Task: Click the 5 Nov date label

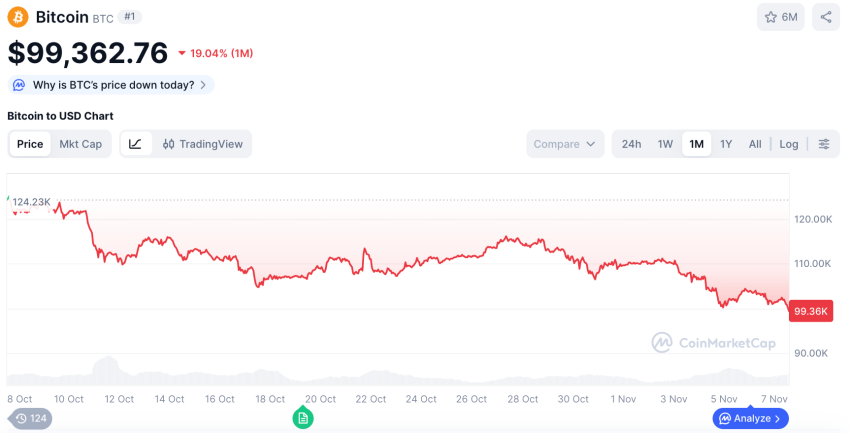Action: tap(724, 399)
